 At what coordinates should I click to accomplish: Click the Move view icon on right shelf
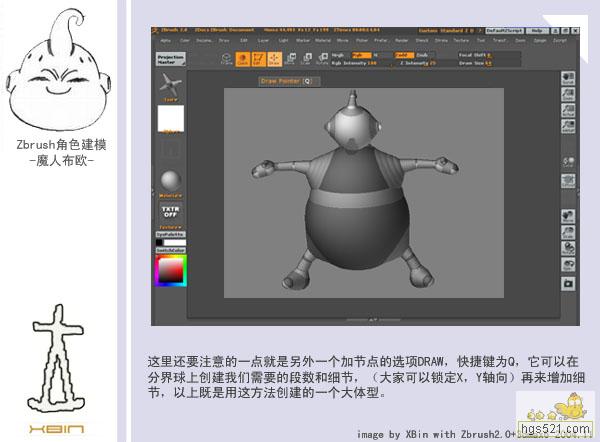point(568,216)
